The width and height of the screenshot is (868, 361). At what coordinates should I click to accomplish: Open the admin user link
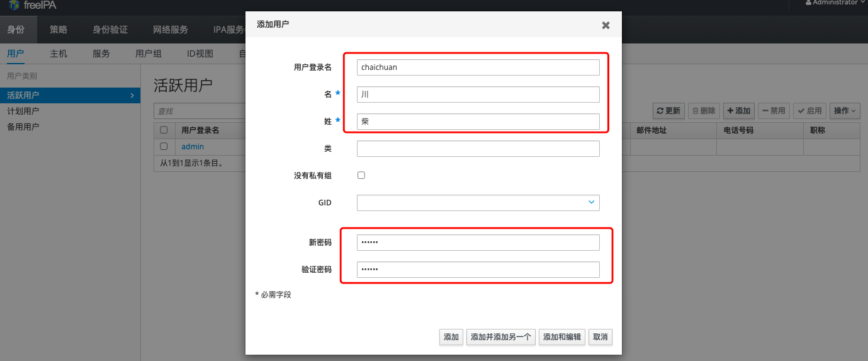click(193, 146)
